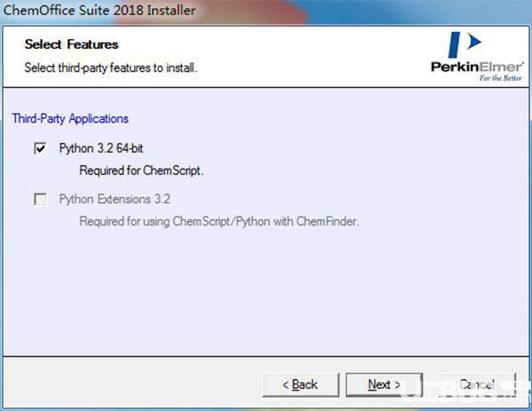Click the "Third-Party Applications" heading
Screen dimensions: 532x411
tap(70, 119)
